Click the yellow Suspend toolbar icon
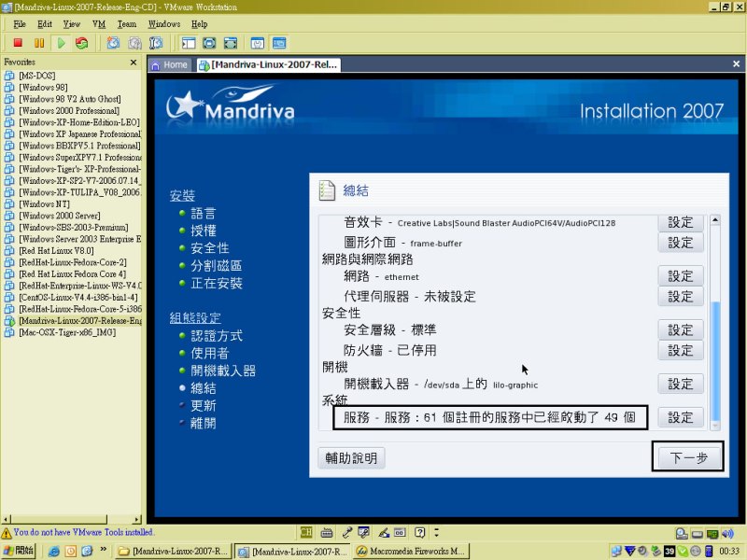This screenshot has height=560, width=747. tap(39, 43)
